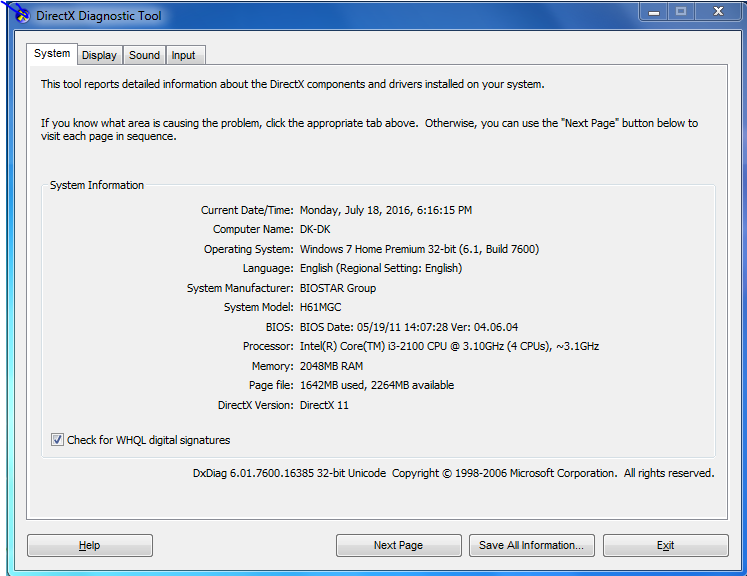The height and width of the screenshot is (576, 747).
Task: Click the Processor value Intel Core i3-2100
Action: (449, 347)
